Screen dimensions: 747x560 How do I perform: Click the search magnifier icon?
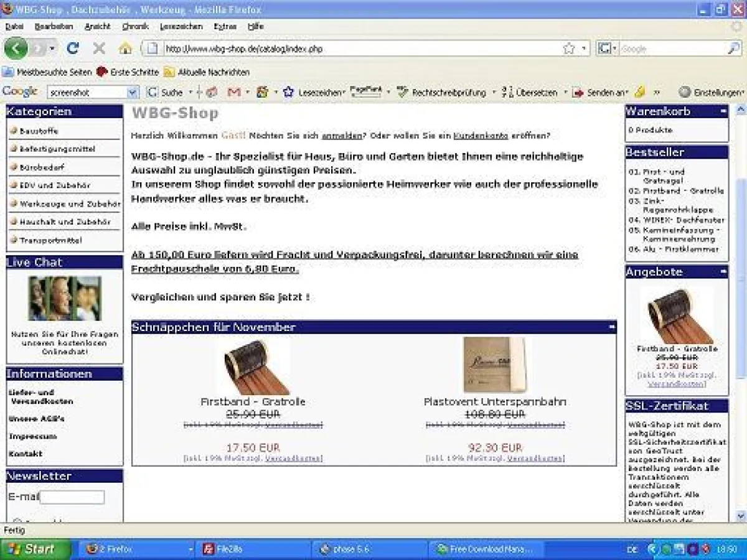[734, 49]
